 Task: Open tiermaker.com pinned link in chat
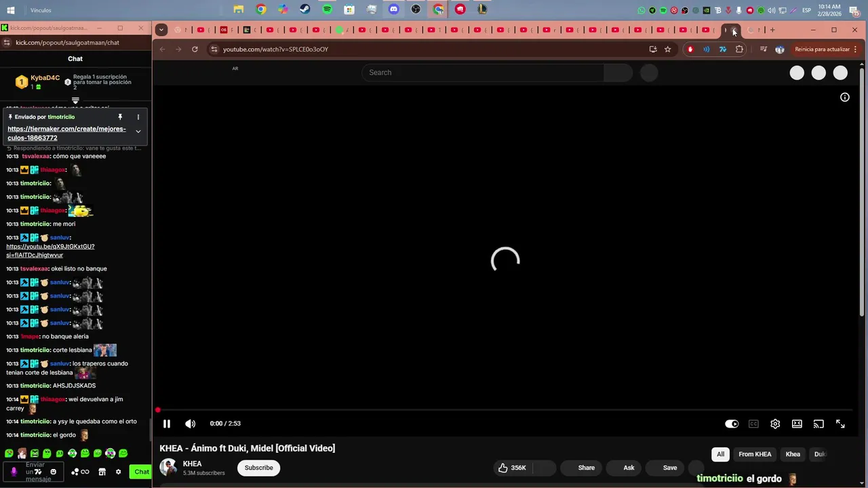coord(66,133)
